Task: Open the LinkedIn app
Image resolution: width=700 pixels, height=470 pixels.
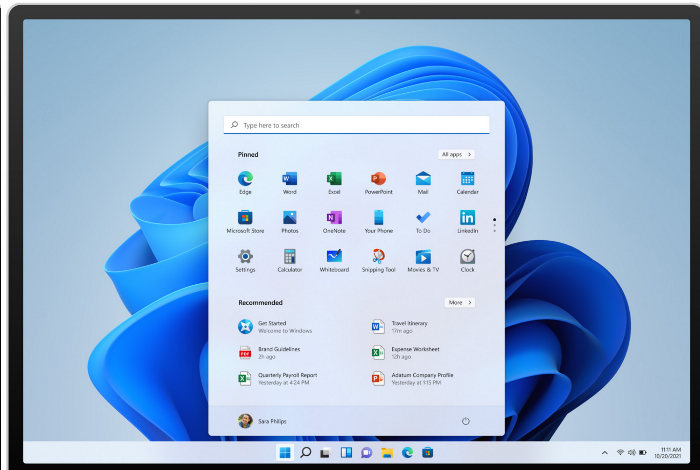Action: pos(467,221)
